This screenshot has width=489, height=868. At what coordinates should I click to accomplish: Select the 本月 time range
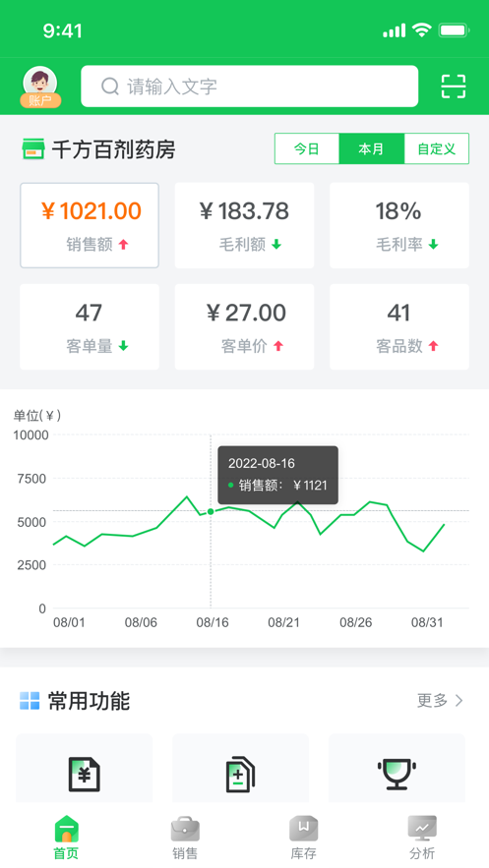pyautogui.click(x=372, y=148)
